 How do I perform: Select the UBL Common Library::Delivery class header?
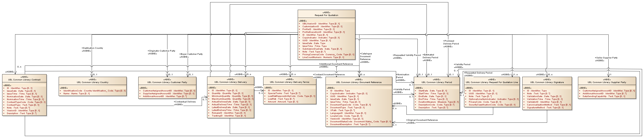click(230, 82)
